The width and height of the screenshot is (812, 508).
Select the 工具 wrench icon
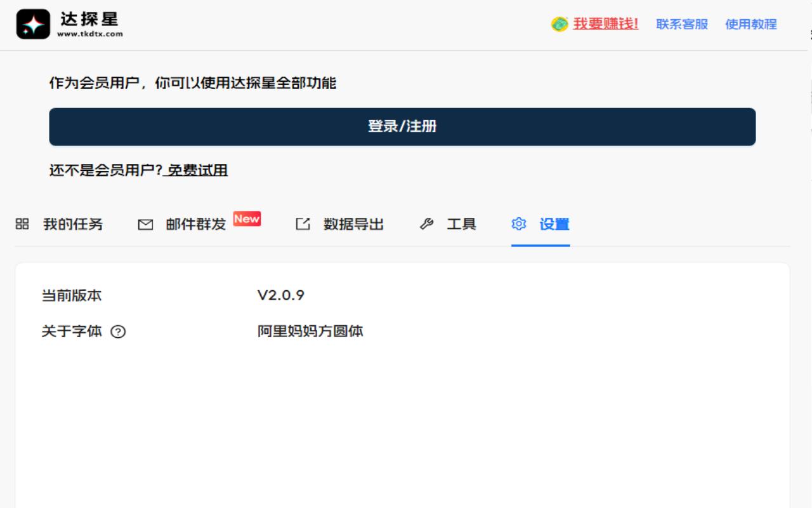[426, 224]
